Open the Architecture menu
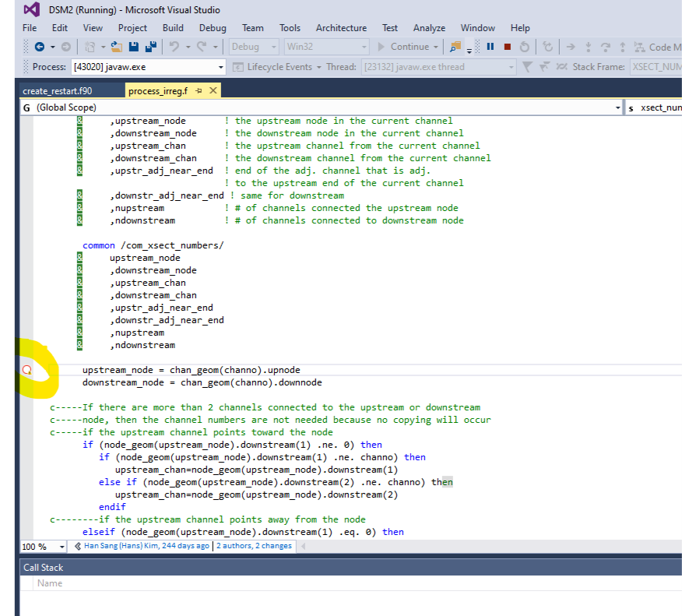 coord(342,28)
